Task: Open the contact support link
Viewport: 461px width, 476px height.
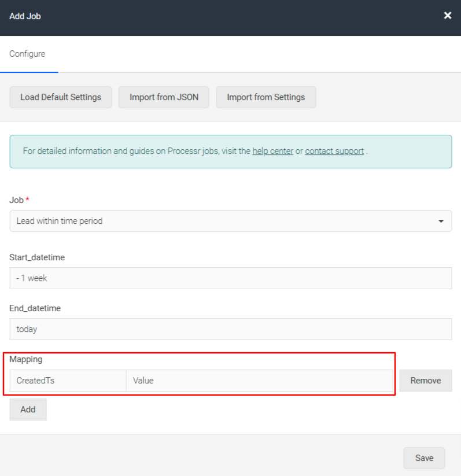Action: point(334,151)
